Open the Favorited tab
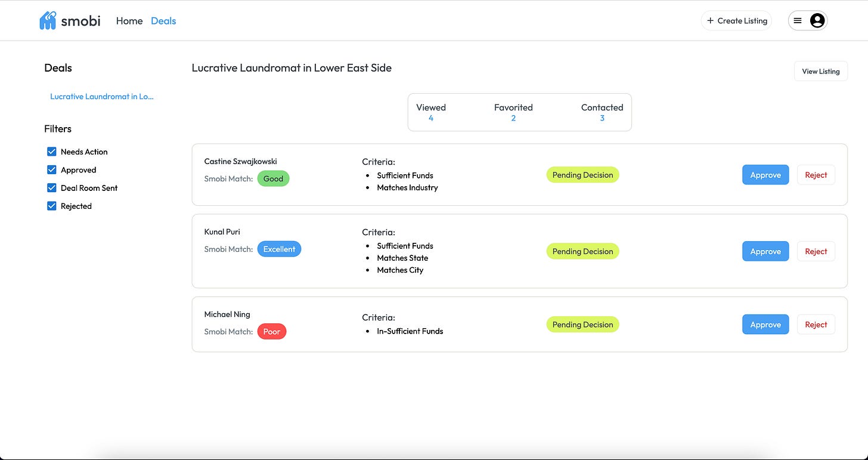This screenshot has height=460, width=868. [x=513, y=112]
